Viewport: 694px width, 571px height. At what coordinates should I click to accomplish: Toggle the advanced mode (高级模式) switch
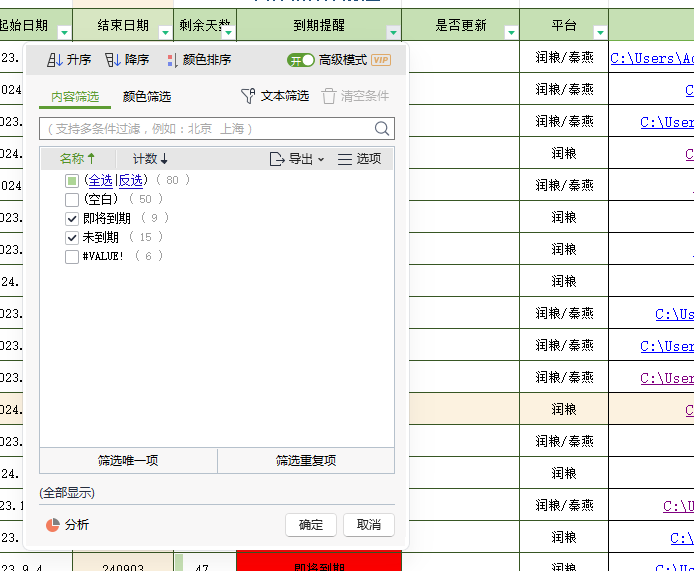pos(301,60)
